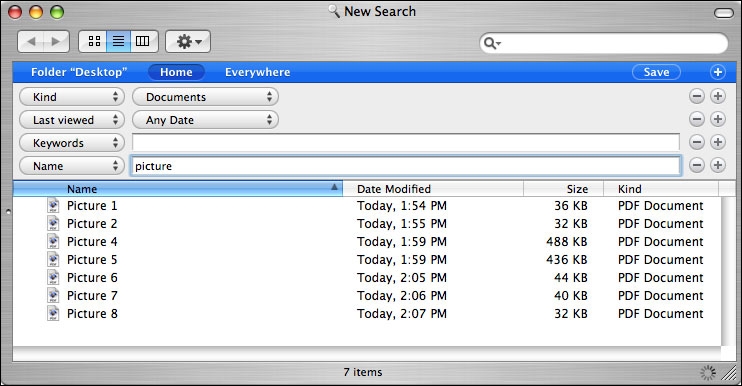This screenshot has height=386, width=742.
Task: Click the "436 KB" size cell
Action: (x=566, y=260)
